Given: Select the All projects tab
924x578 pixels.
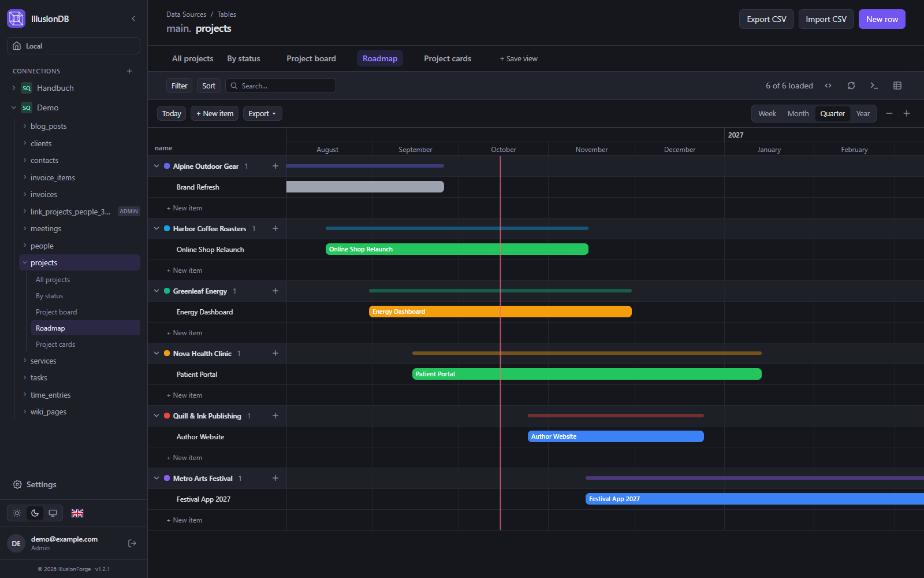Looking at the screenshot, I should pos(193,58).
